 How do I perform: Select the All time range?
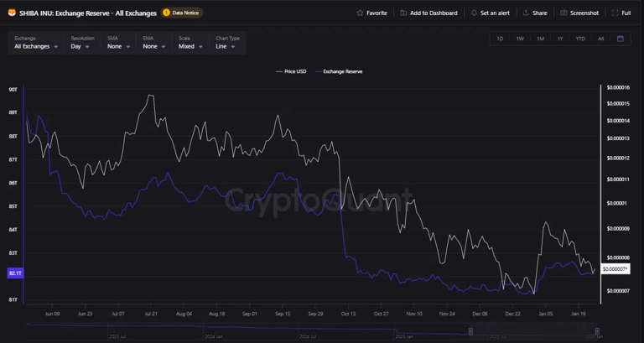(x=601, y=39)
